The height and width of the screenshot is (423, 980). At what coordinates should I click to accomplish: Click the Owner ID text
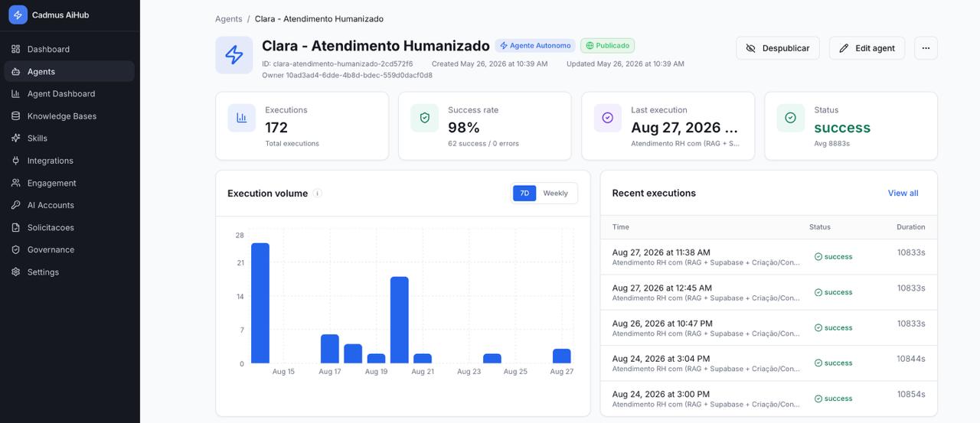point(347,75)
